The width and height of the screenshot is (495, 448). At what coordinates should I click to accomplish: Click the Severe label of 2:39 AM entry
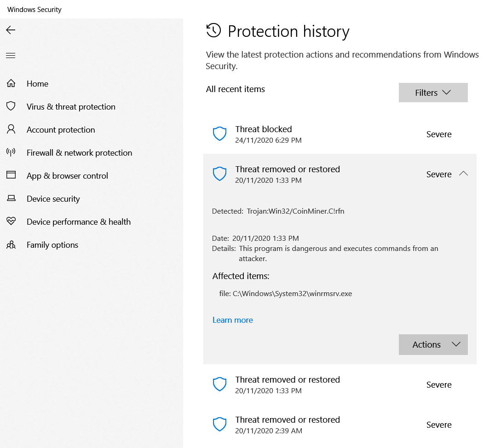tap(439, 425)
